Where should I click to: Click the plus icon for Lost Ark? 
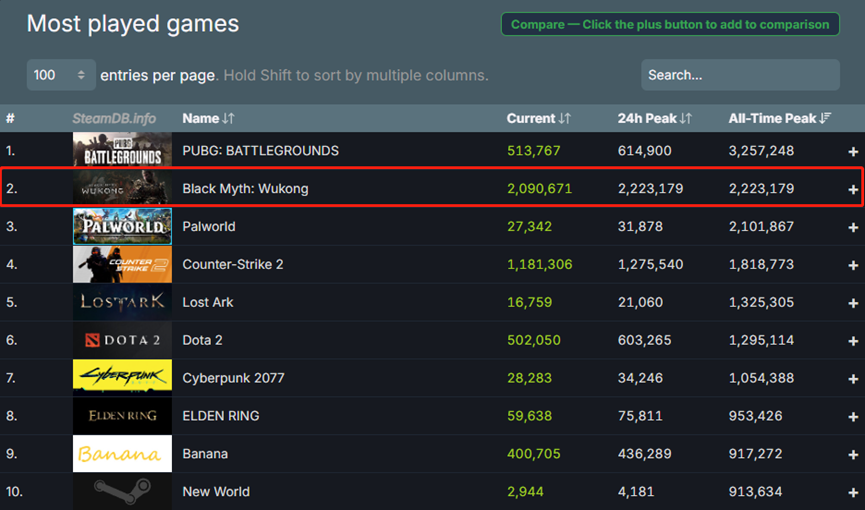pos(853,303)
